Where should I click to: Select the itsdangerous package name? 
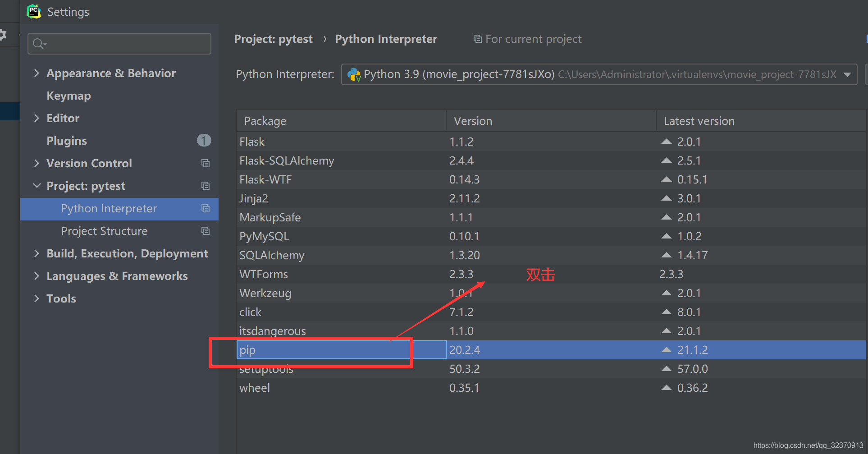[x=273, y=331]
